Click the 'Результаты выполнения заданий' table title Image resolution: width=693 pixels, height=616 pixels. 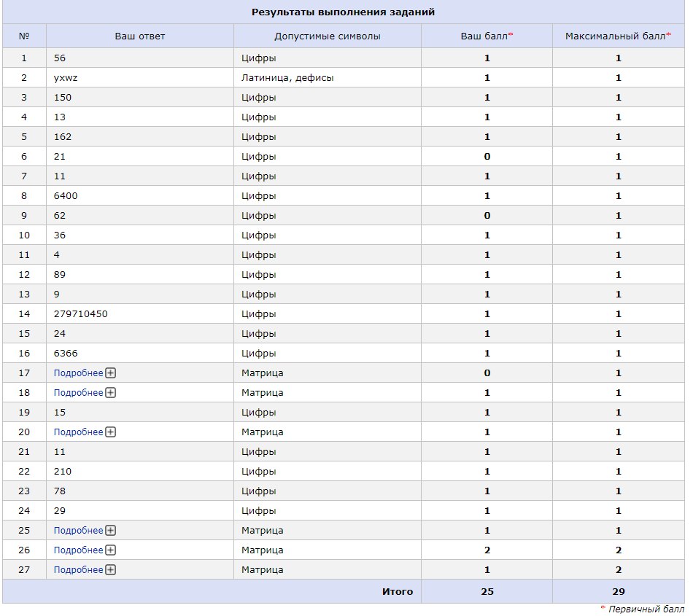coord(343,12)
